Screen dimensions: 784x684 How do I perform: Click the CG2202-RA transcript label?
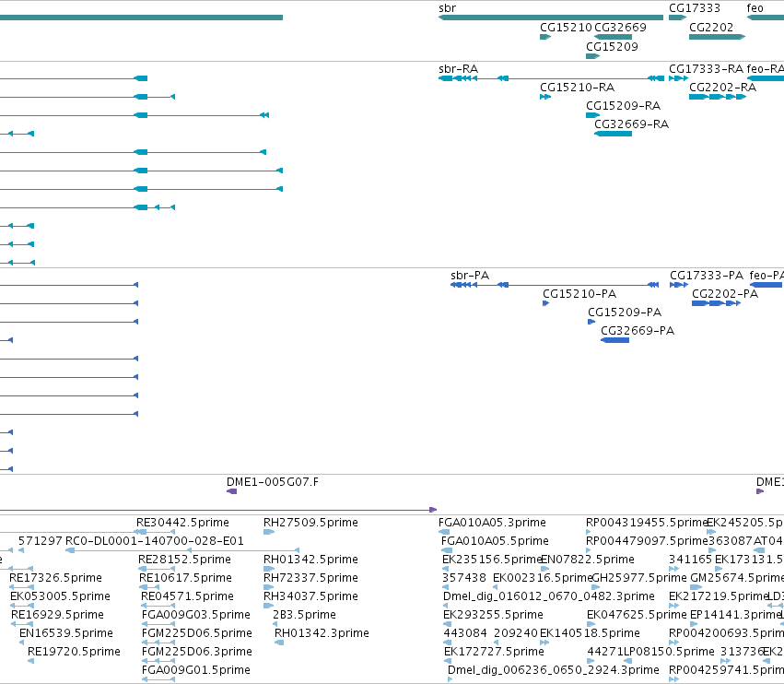pyautogui.click(x=722, y=87)
